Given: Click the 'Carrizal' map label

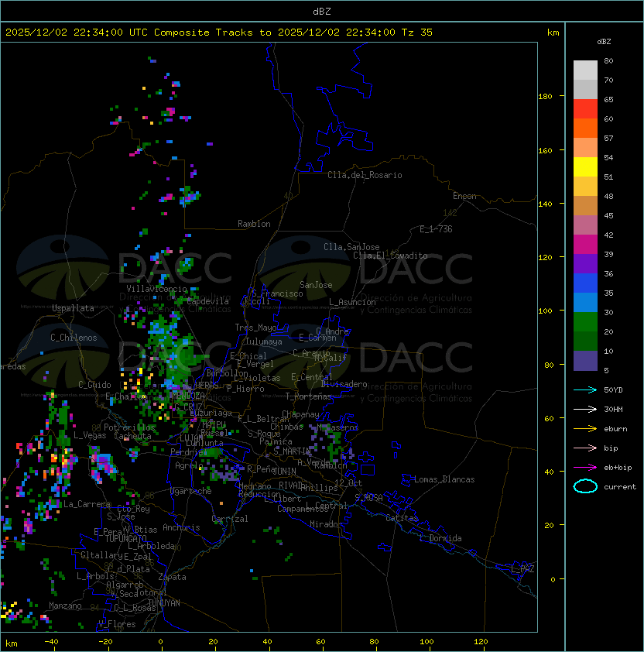Looking at the screenshot, I should click(x=230, y=519).
